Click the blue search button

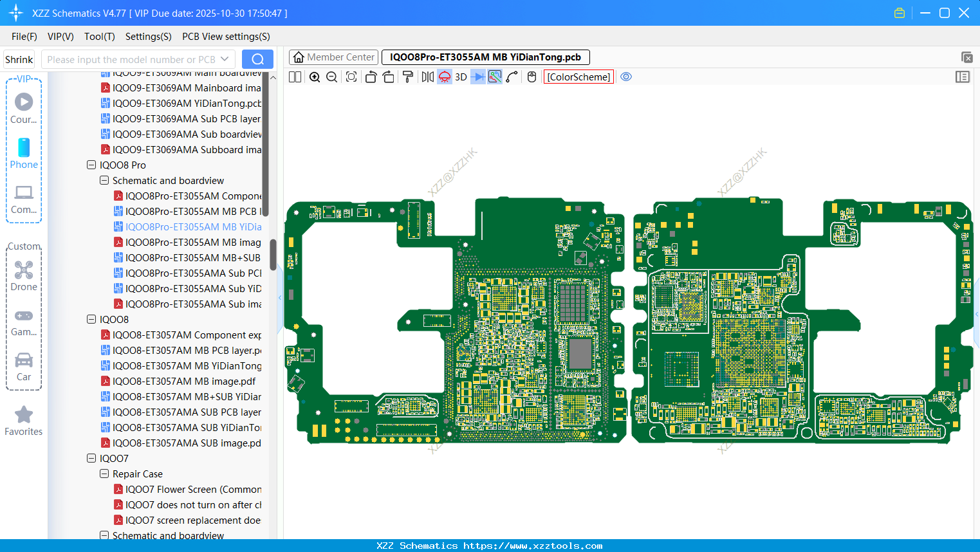click(x=257, y=59)
